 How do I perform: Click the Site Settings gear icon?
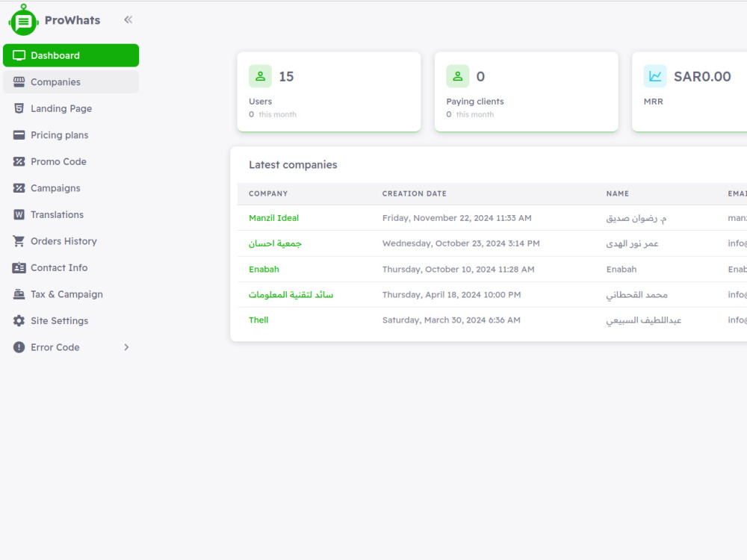point(19,321)
